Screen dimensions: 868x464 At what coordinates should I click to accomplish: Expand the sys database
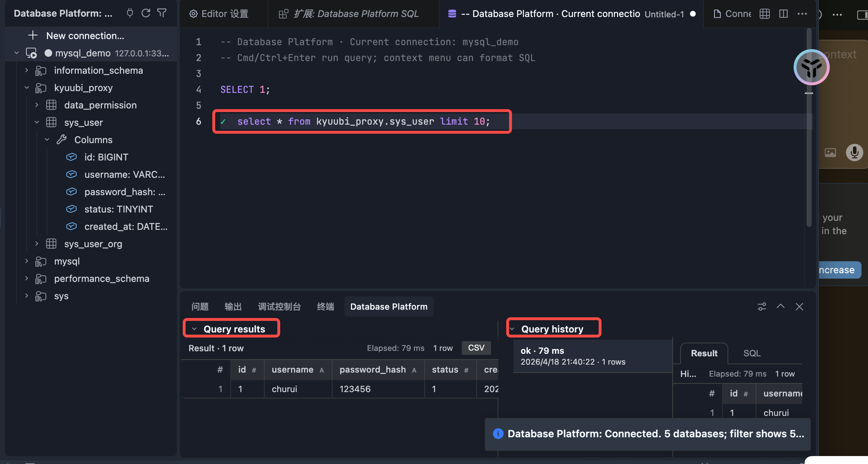[27, 296]
